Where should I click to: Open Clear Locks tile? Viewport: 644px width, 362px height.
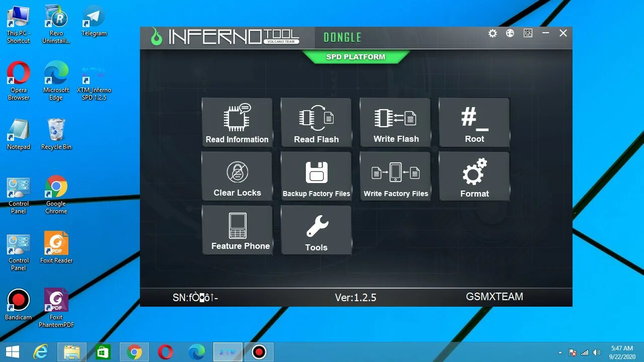pyautogui.click(x=237, y=176)
